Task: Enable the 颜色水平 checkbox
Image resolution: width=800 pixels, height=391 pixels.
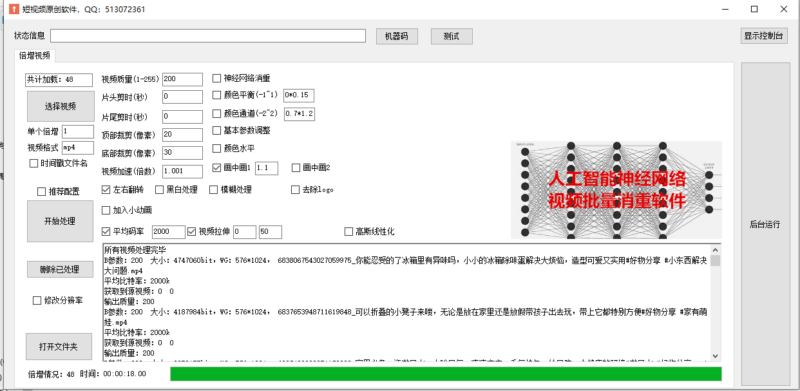Action: [x=217, y=149]
